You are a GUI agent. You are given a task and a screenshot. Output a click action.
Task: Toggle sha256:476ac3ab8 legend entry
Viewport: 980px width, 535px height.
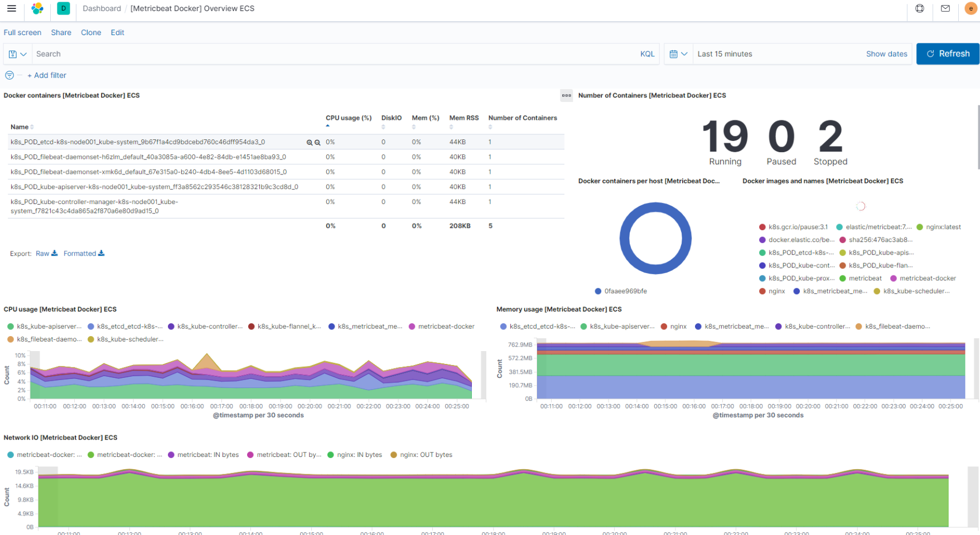pyautogui.click(x=876, y=240)
